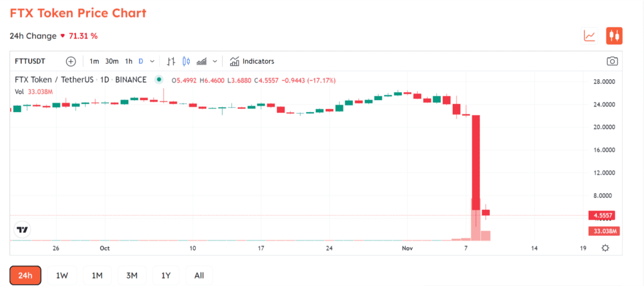Click the FTX Token Price Chart heading

point(78,13)
